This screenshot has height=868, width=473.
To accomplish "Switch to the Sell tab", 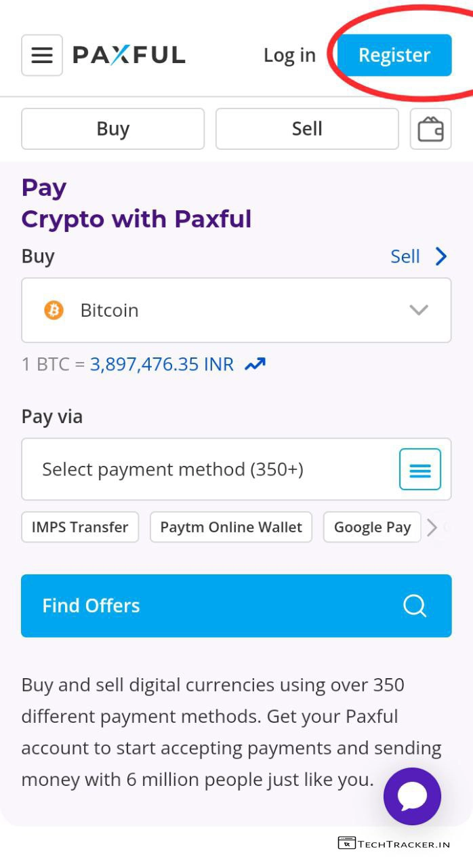I will pos(307,129).
